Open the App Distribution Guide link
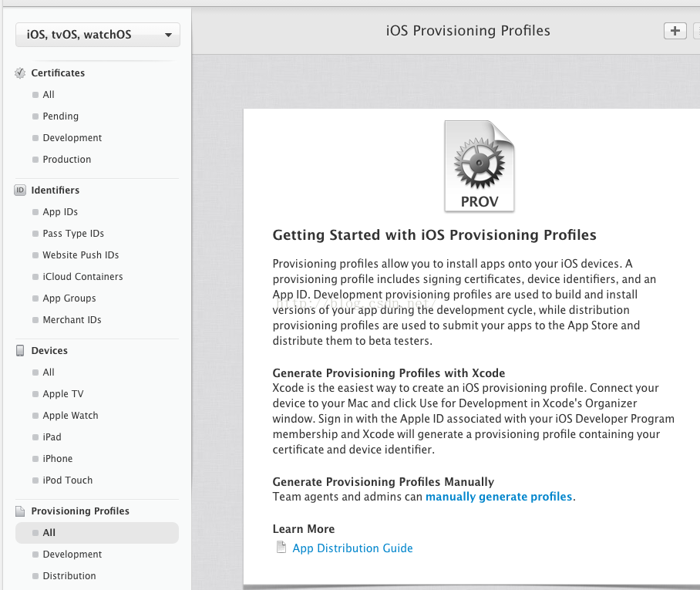Screen dimensions: 700x590 pyautogui.click(x=352, y=548)
